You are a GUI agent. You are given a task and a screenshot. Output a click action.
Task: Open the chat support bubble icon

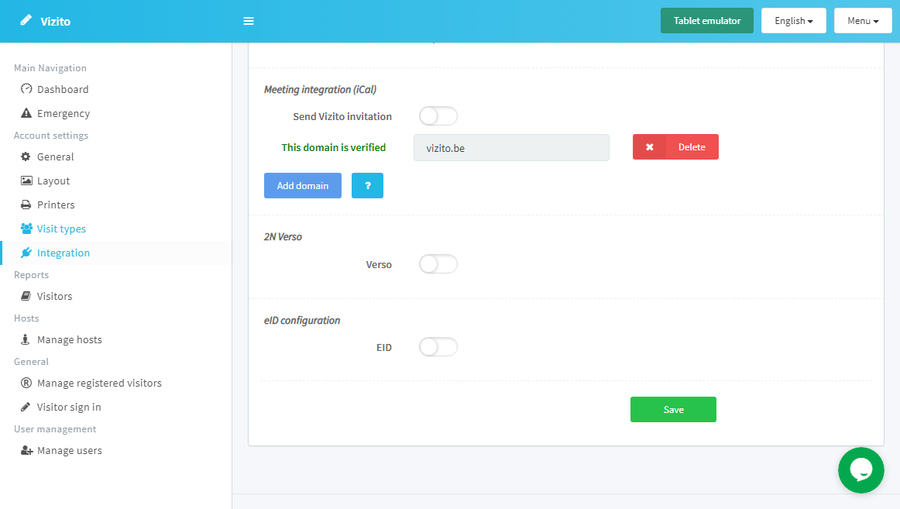[861, 470]
